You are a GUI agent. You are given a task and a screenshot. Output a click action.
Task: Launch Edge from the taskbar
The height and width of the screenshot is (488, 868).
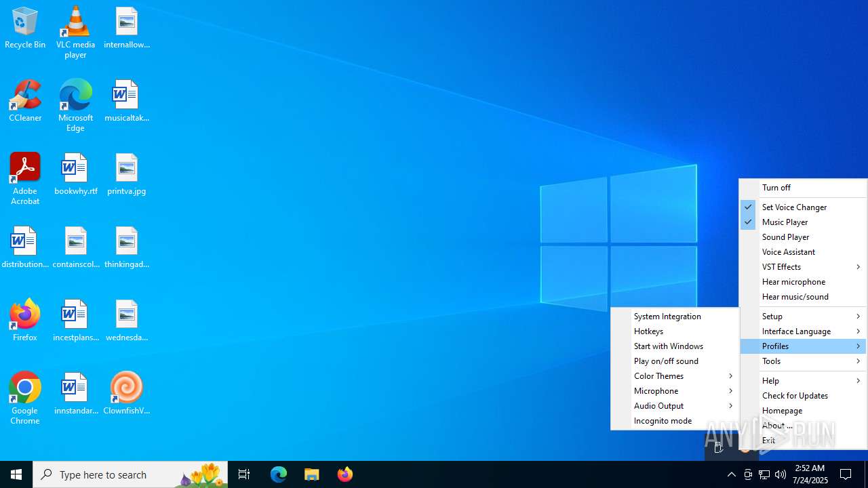(x=279, y=474)
